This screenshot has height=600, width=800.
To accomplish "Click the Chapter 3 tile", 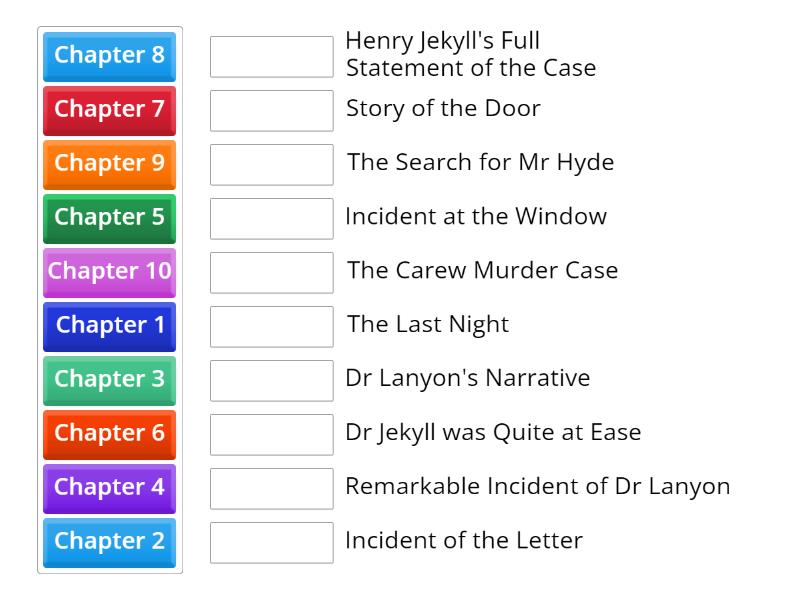I will pos(109,379).
